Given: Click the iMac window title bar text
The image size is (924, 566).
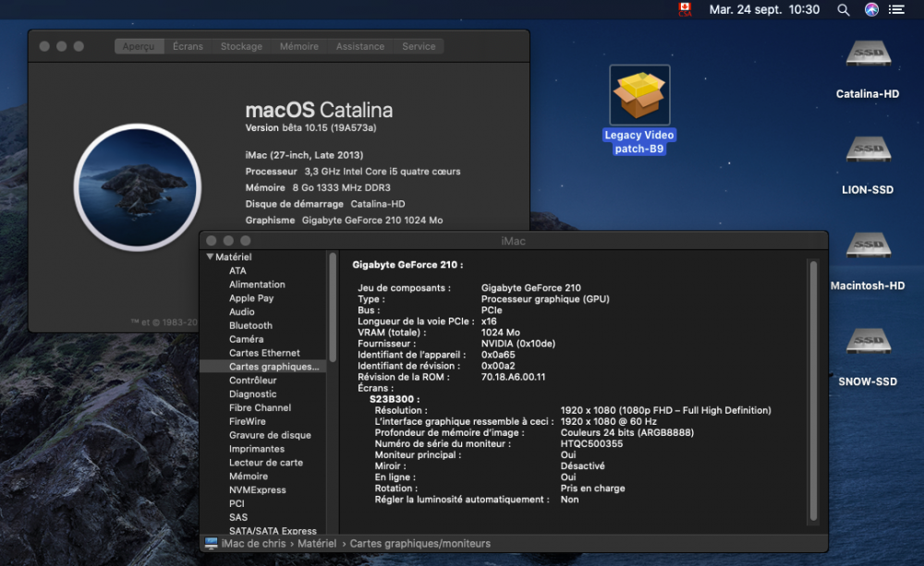Looking at the screenshot, I should click(513, 241).
